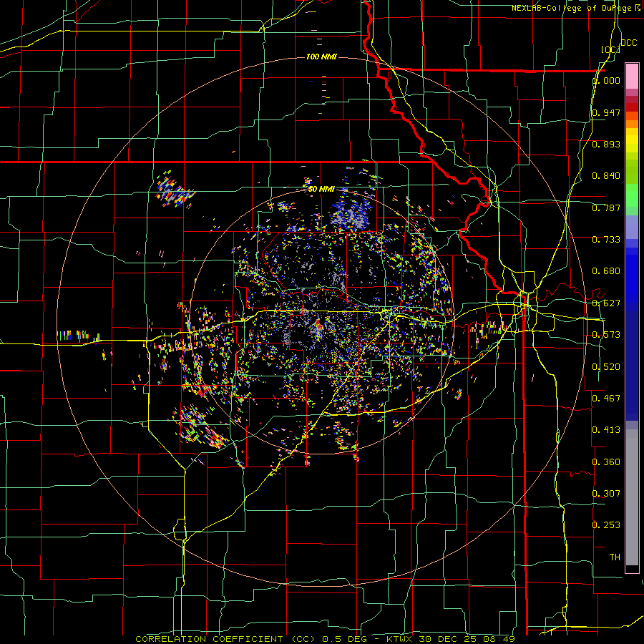This screenshot has height=644, width=644.
Task: Click the 0.573 color scale label
Action: [606, 335]
